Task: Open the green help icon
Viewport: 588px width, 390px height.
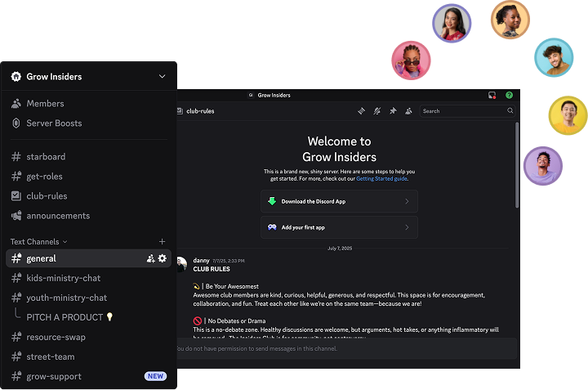Action: coord(509,96)
